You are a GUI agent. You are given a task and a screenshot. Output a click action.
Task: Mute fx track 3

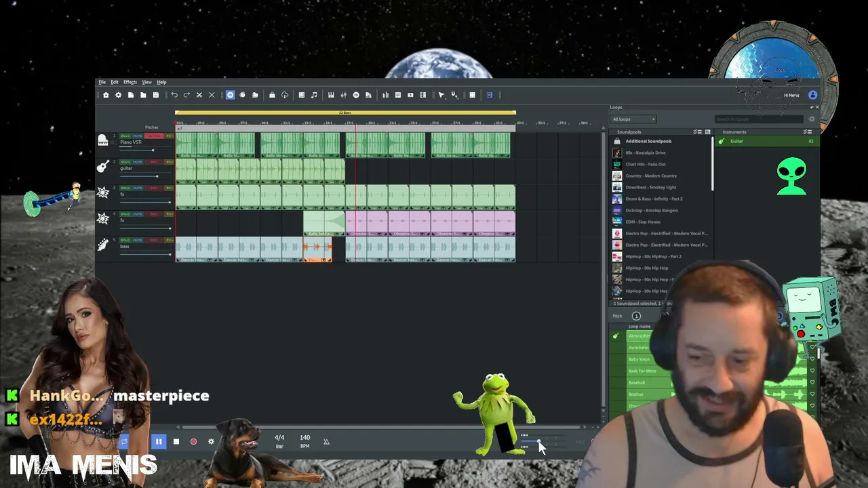[x=137, y=188]
